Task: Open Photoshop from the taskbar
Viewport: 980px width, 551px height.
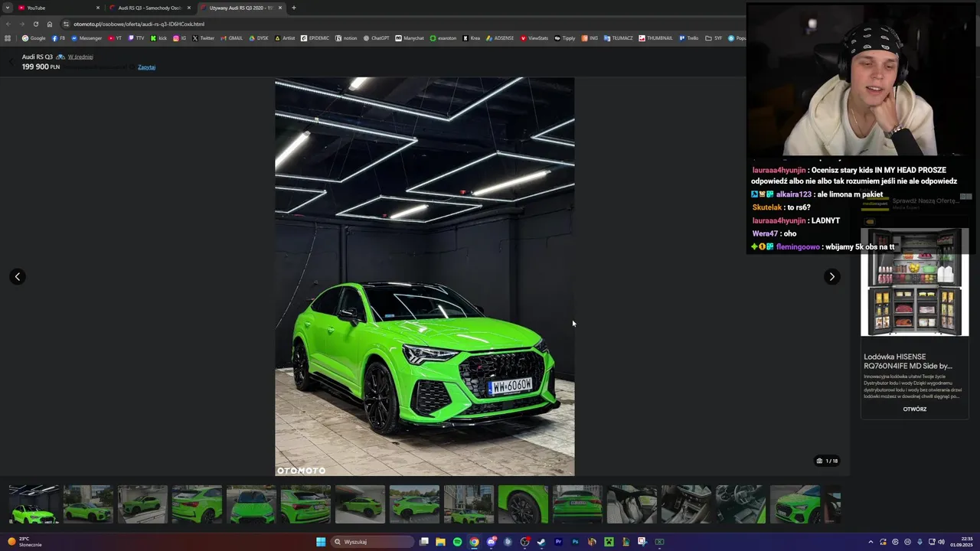Action: click(575, 542)
